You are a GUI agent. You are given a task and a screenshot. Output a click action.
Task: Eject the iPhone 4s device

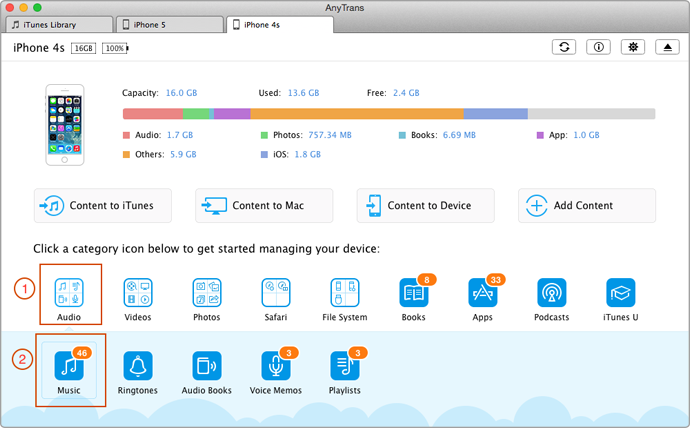point(668,47)
